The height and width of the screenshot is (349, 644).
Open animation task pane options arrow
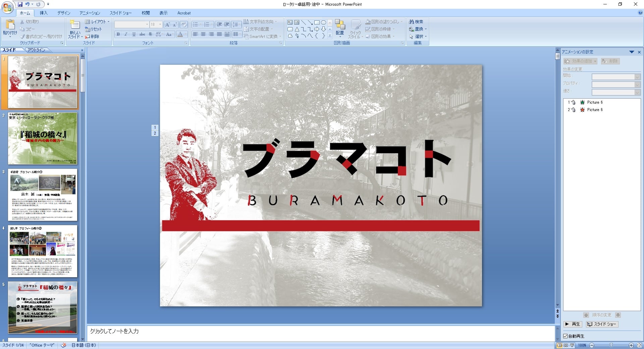[632, 52]
